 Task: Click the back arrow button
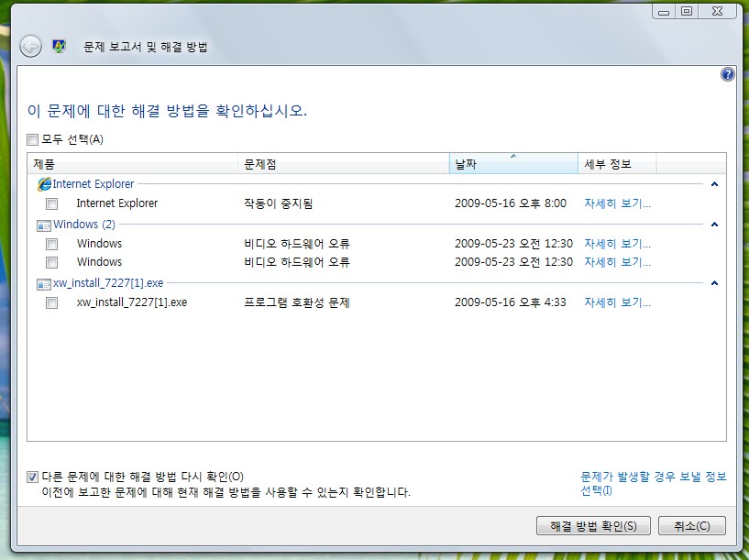[x=30, y=47]
